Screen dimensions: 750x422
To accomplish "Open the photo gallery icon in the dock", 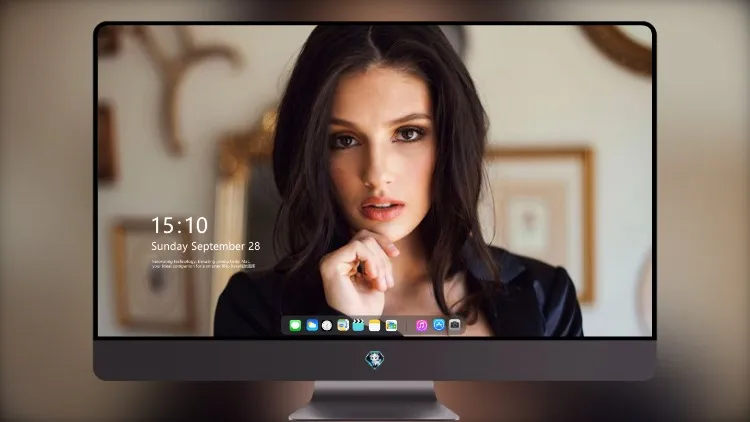I will [391, 325].
